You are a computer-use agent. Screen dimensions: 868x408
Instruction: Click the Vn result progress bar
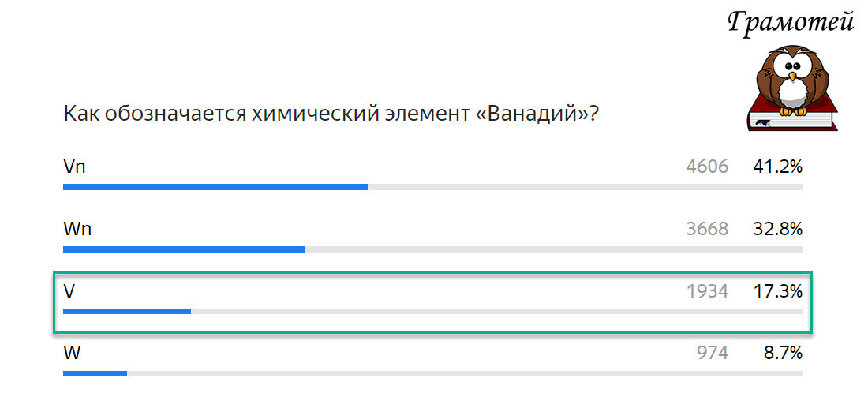(x=433, y=187)
